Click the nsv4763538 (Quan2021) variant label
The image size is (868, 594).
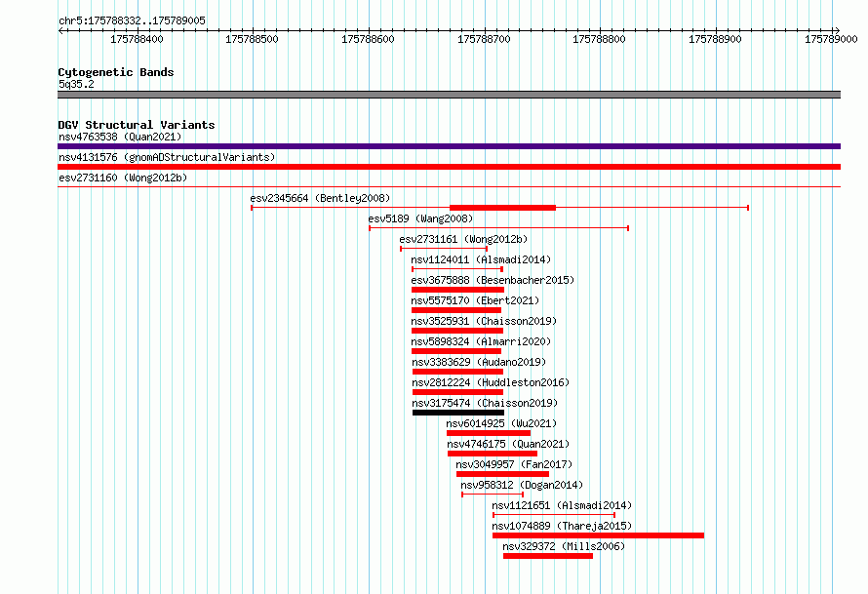click(120, 137)
